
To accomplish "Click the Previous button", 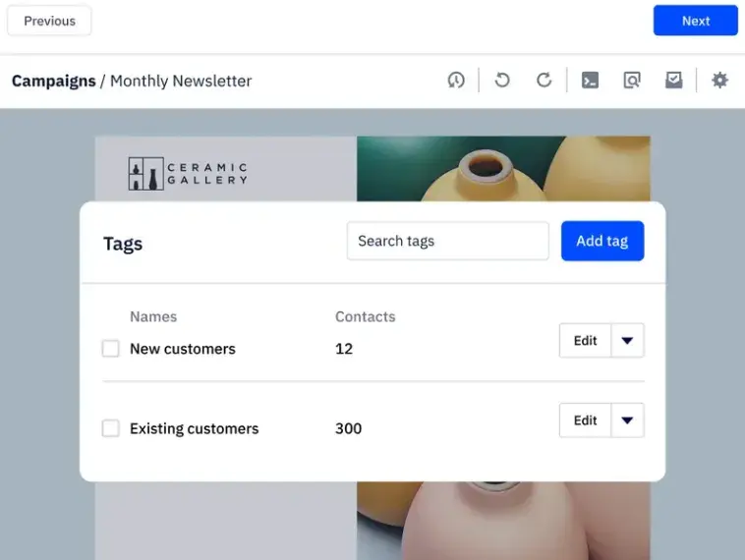I will [x=49, y=21].
